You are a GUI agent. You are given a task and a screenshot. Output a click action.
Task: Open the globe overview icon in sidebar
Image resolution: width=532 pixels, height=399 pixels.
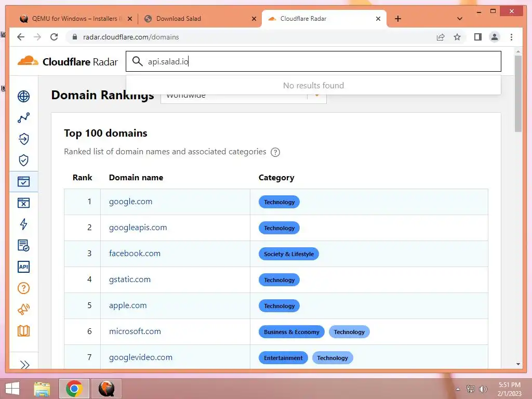click(23, 96)
